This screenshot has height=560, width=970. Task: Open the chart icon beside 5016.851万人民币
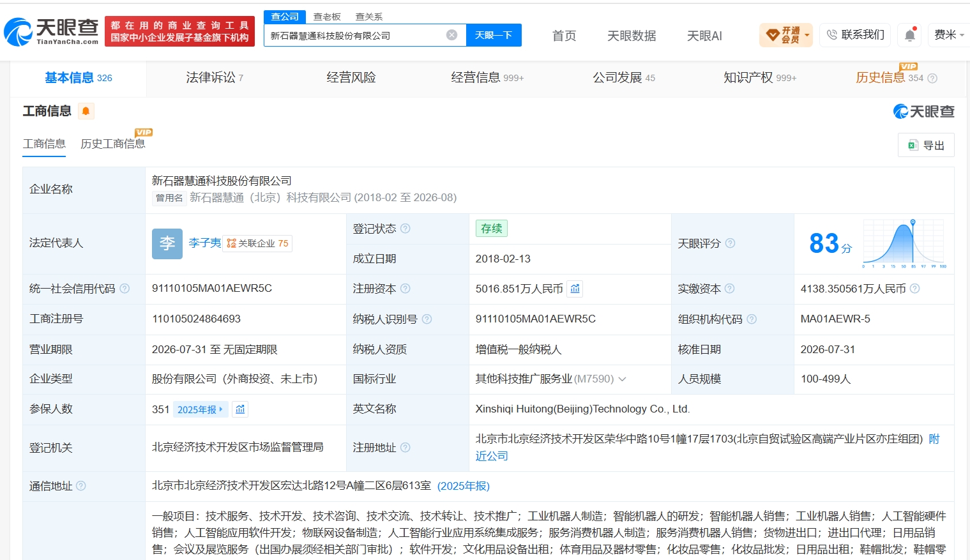click(x=575, y=289)
